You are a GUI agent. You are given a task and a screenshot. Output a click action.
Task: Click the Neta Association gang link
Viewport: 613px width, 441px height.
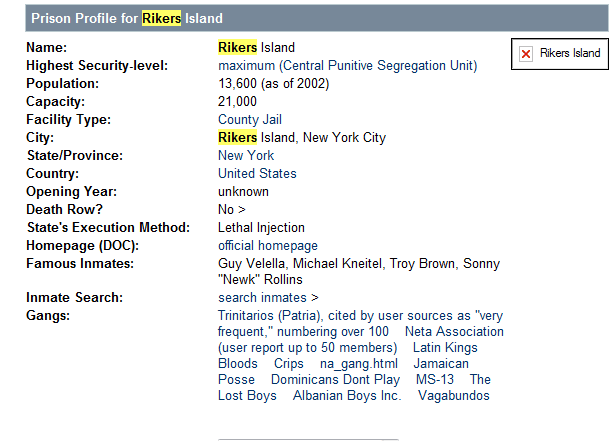[454, 332]
